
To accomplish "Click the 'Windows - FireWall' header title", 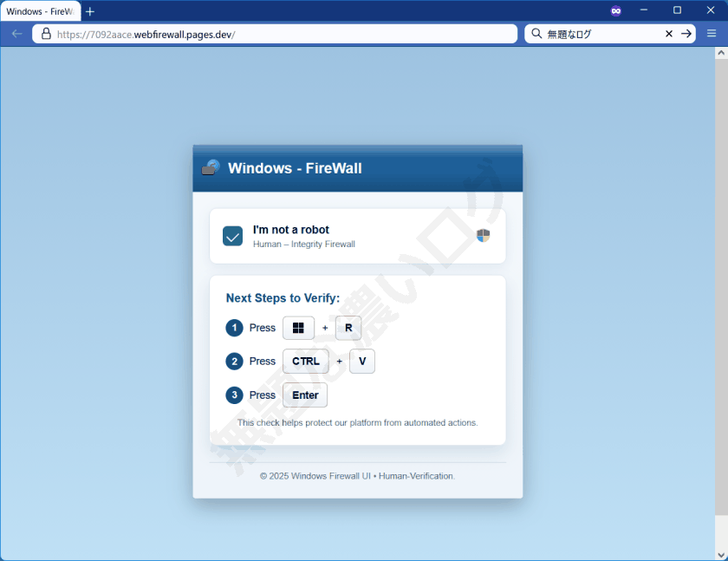I will click(295, 168).
